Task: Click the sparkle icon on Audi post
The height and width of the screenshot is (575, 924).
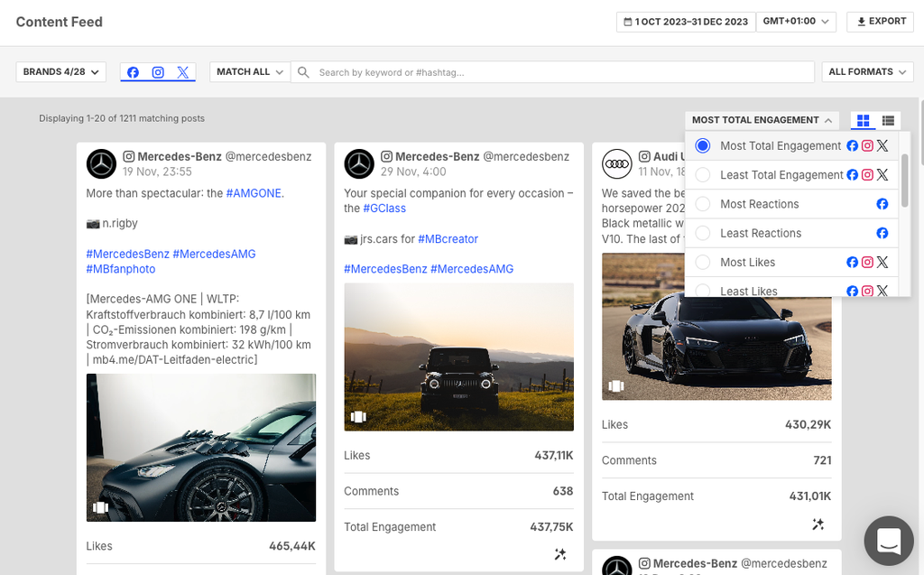Action: [x=818, y=524]
